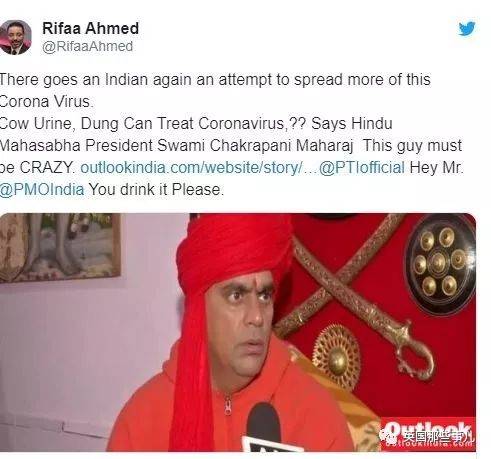Click the zipper on orange hoodie
Viewport: 491px width, 459px height.
tap(228, 404)
